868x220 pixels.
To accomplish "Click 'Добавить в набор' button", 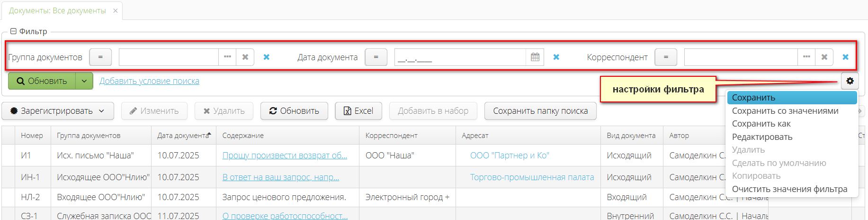I will coord(433,111).
